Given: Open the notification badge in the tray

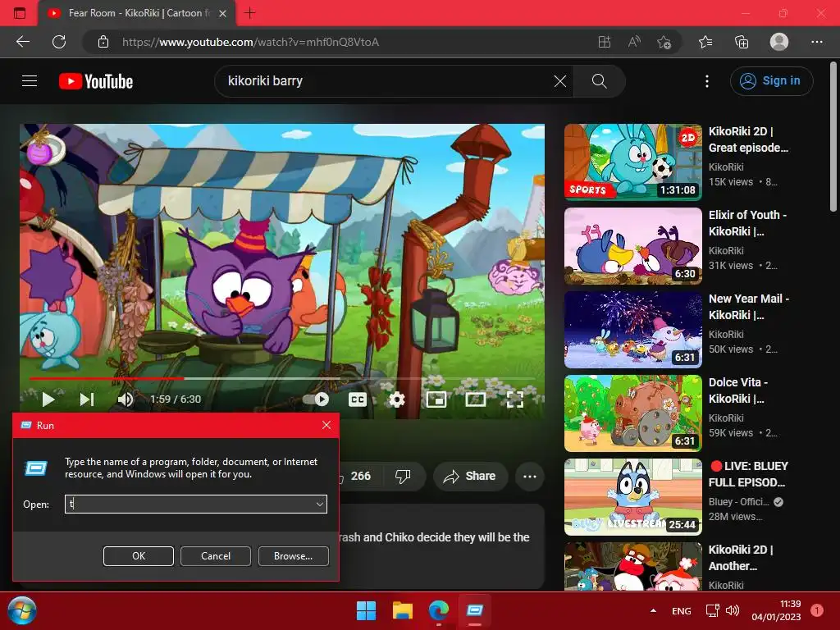Looking at the screenshot, I should point(817,610).
